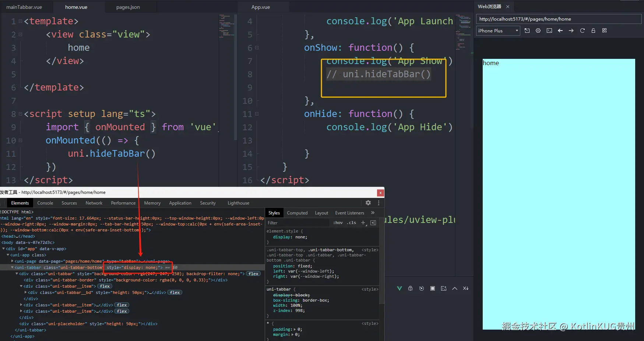Switch to the mainTabbar.vue editor tab

pyautogui.click(x=24, y=7)
